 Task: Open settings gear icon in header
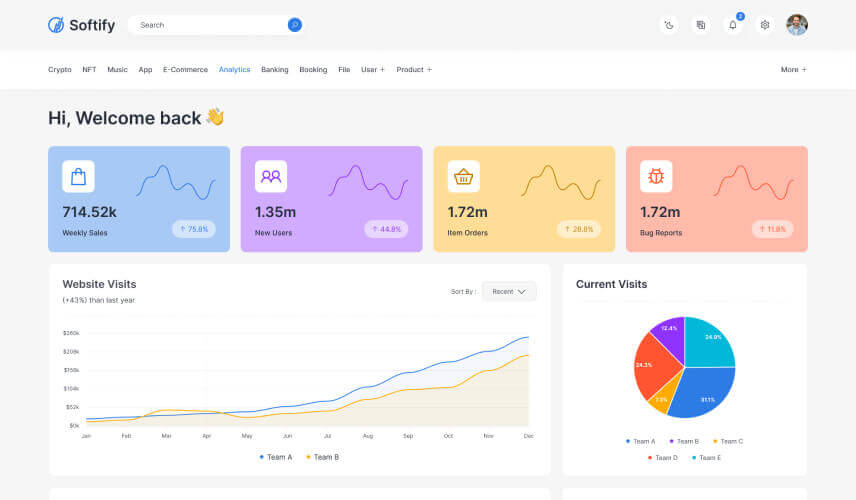click(x=765, y=25)
